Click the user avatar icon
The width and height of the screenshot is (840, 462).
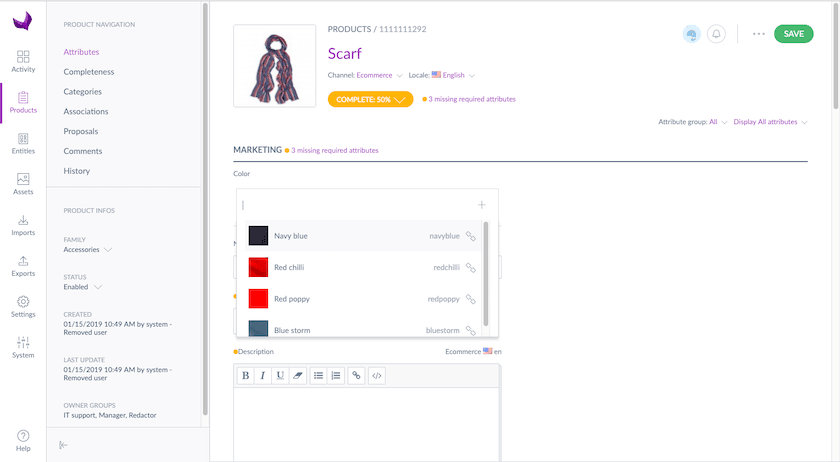(692, 34)
